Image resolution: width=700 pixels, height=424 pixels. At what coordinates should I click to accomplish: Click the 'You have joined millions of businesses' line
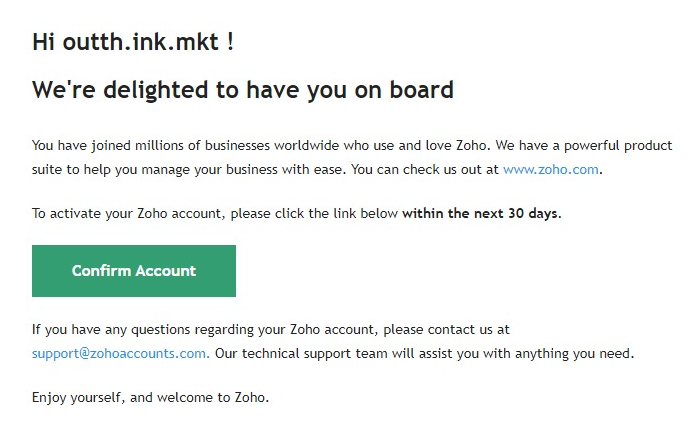pos(352,145)
